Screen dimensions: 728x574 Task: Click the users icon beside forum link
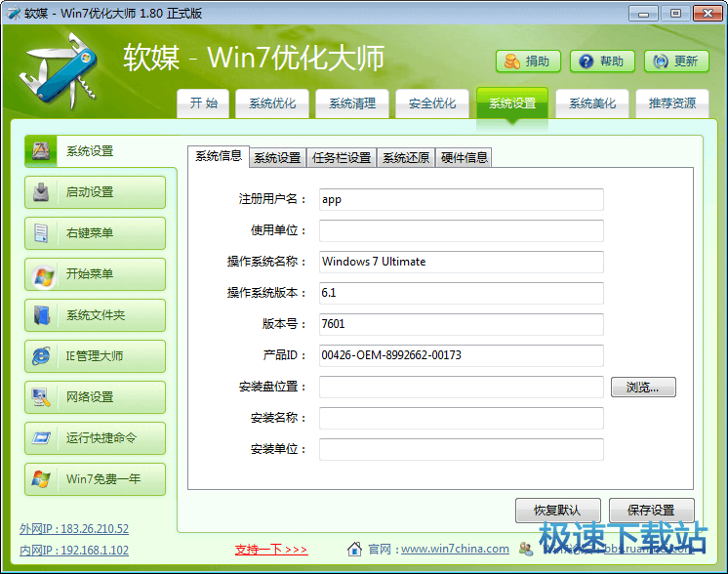526,549
